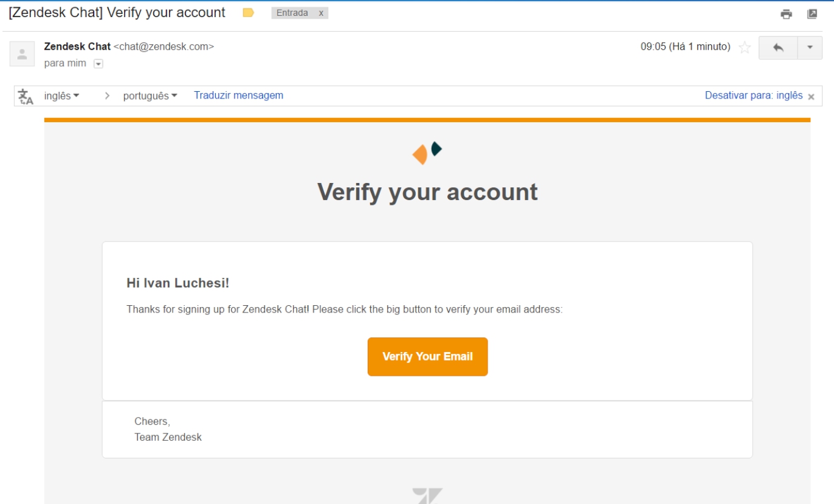Open the português target language dropdown

150,95
